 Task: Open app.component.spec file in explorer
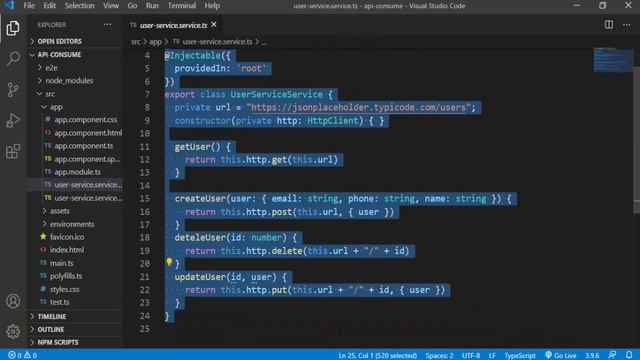[x=76, y=159]
